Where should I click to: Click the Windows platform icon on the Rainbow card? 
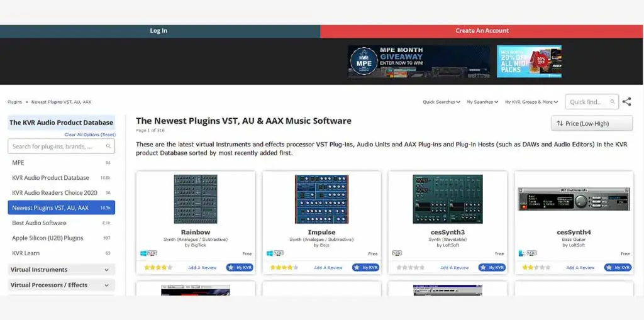tap(143, 253)
